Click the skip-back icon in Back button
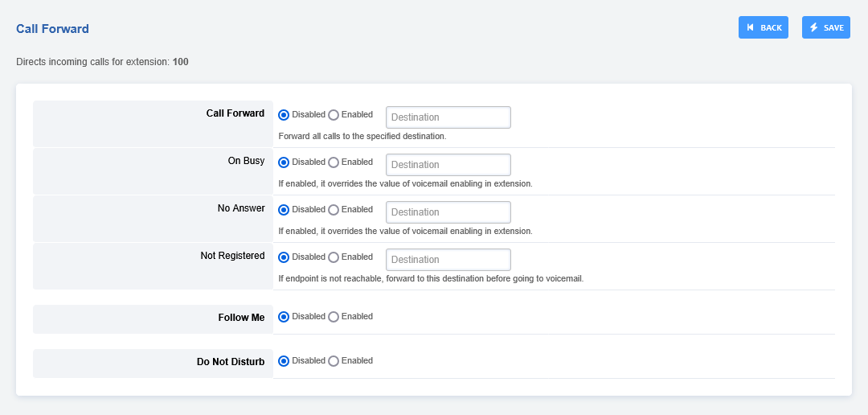Image resolution: width=868 pixels, height=415 pixels. pyautogui.click(x=751, y=27)
